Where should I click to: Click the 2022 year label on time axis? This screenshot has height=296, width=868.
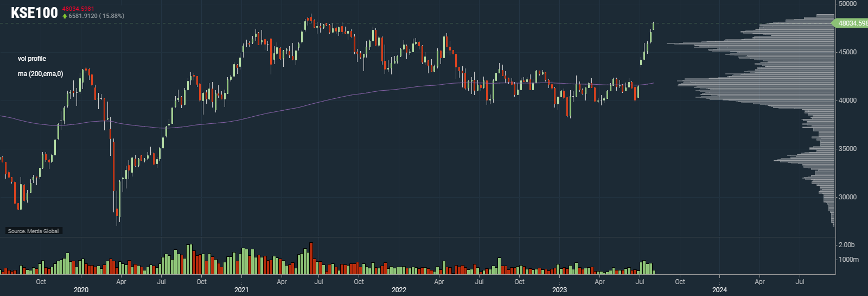pyautogui.click(x=399, y=290)
